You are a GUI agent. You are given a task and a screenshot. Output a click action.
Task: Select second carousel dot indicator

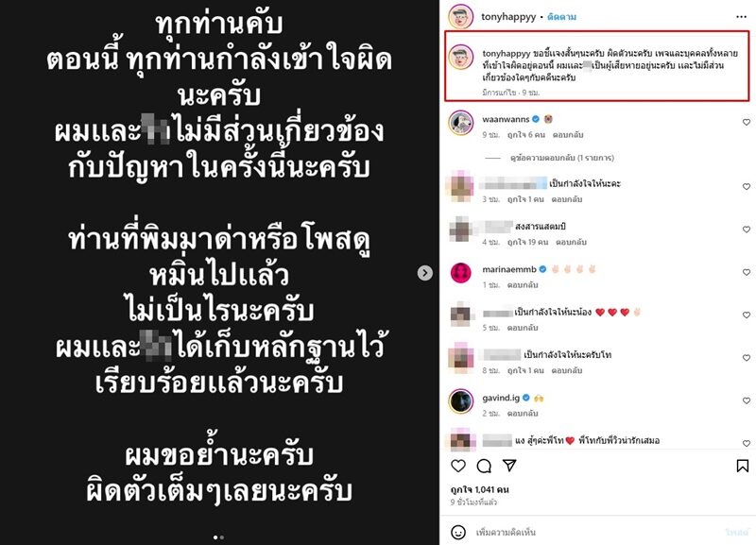pos(222,537)
